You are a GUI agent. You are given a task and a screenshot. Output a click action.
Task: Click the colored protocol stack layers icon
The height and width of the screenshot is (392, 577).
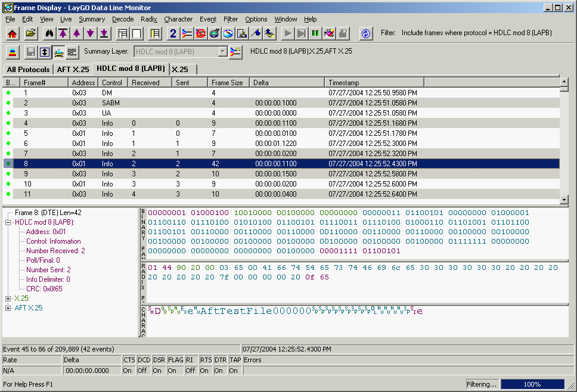(x=13, y=52)
